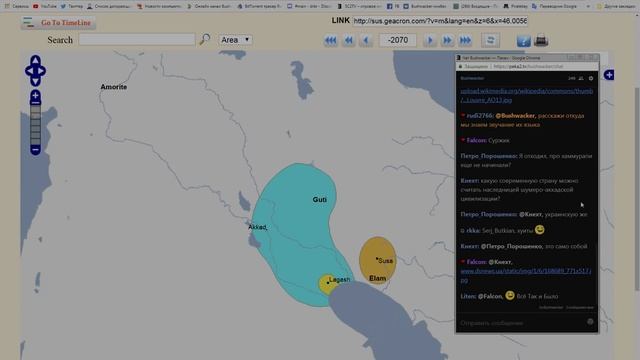Click the Guti territory label on map
This screenshot has width=640, height=360.
click(320, 200)
